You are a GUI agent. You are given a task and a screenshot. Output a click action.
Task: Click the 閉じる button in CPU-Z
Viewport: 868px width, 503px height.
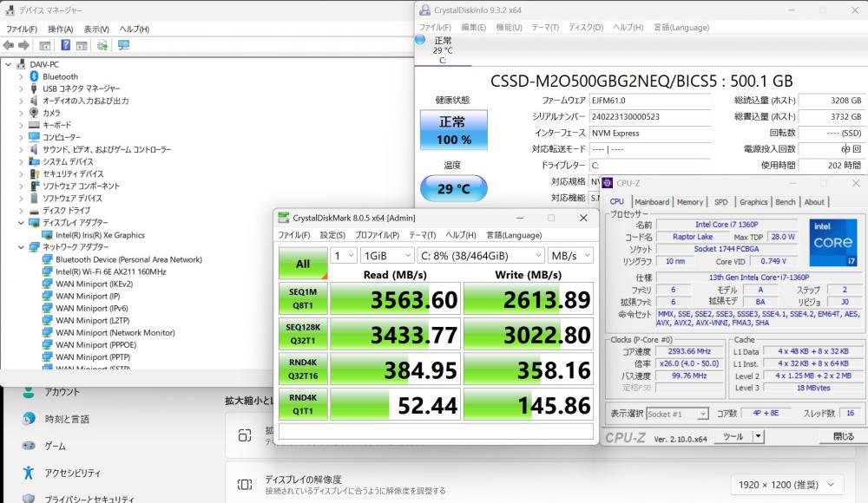click(x=843, y=436)
